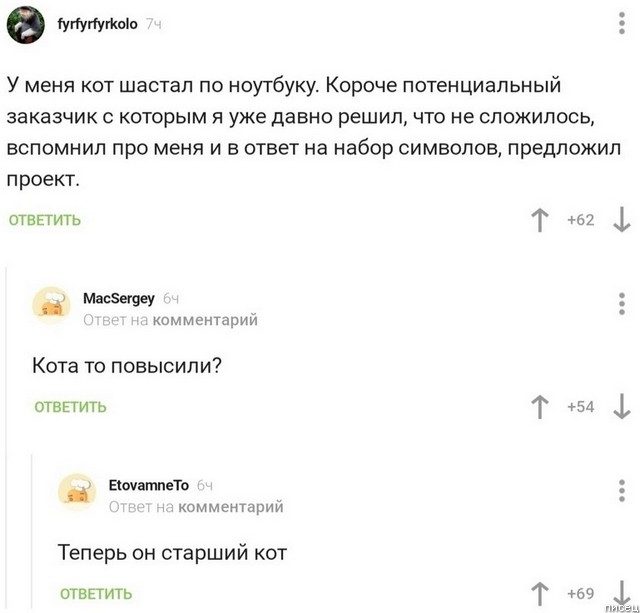Open three-dot menu on MacSergey's comment
Image resolution: width=640 pixels, height=613 pixels.
pyautogui.click(x=623, y=301)
